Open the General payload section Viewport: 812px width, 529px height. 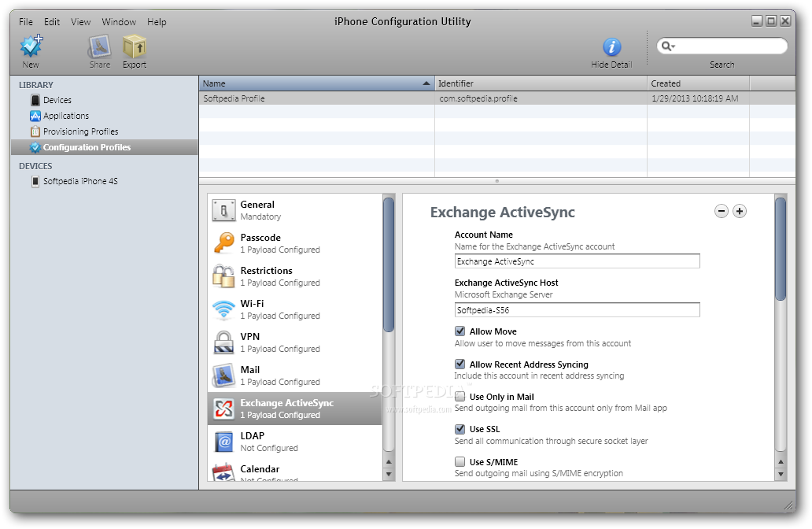coord(295,210)
